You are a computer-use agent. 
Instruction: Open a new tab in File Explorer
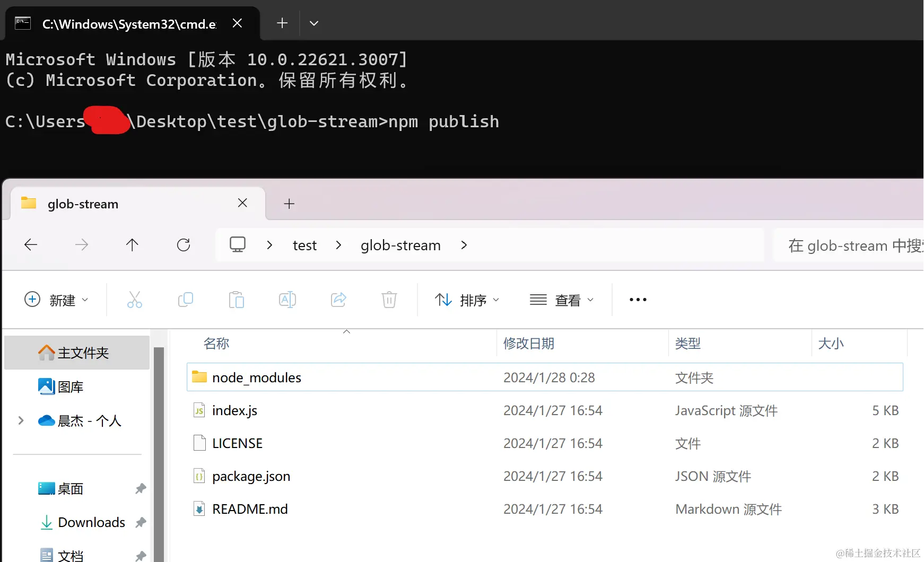pos(289,204)
